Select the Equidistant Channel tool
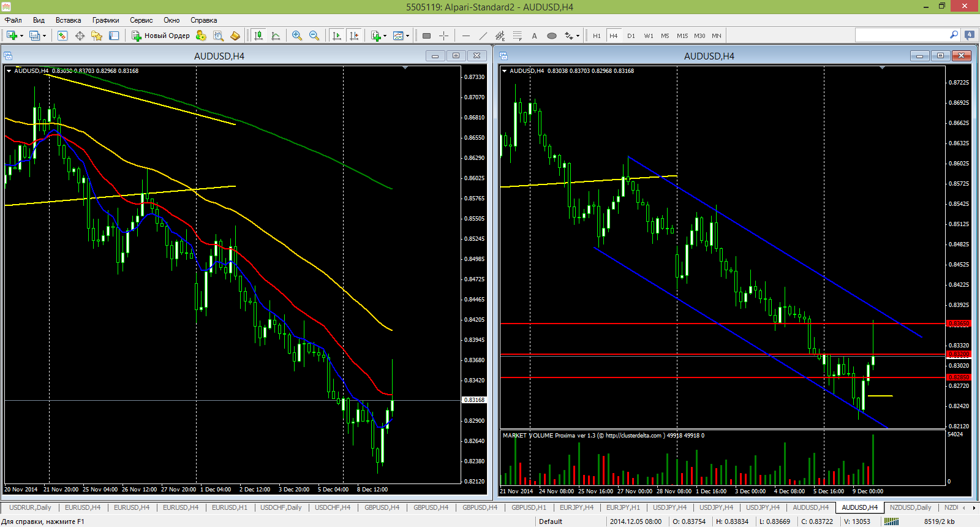The height and width of the screenshot is (527, 980). (500, 36)
